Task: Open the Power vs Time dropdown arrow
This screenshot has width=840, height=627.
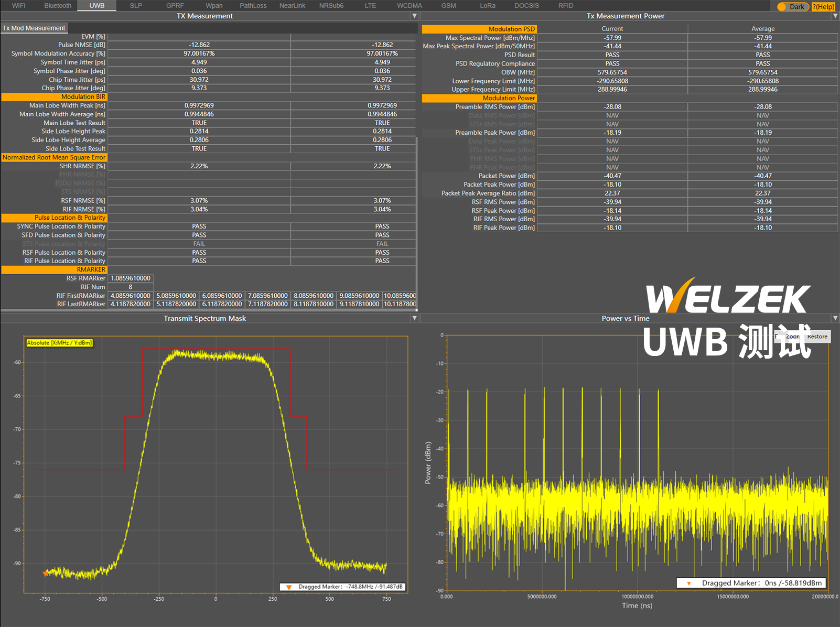Action: pyautogui.click(x=835, y=318)
